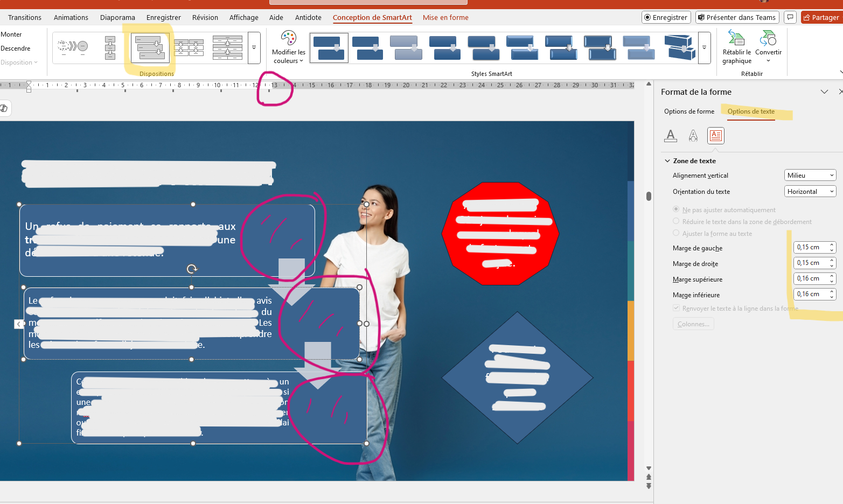Choose the highlighted third SmartArt layout
The width and height of the screenshot is (843, 504).
point(150,48)
